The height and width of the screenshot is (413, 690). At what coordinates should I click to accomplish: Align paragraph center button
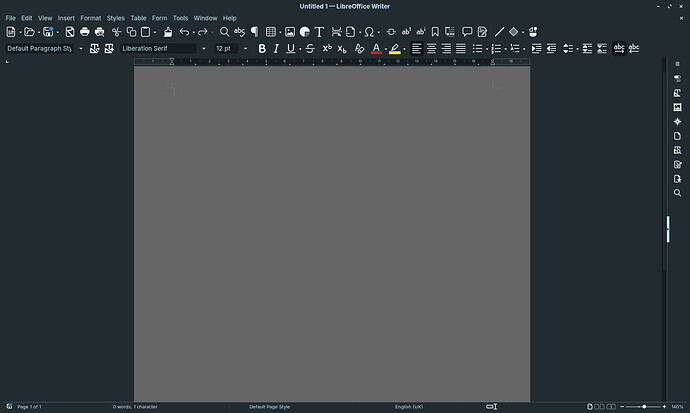click(431, 48)
